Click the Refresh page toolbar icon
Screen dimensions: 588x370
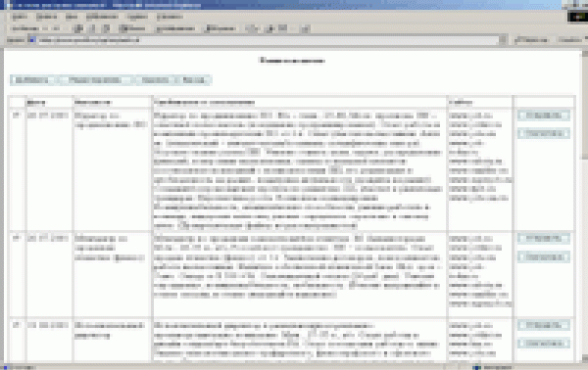[93, 28]
